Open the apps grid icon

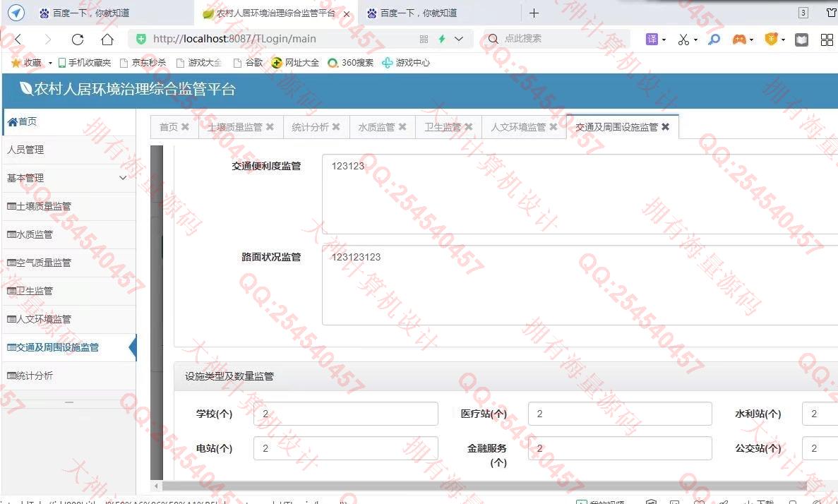click(827, 40)
